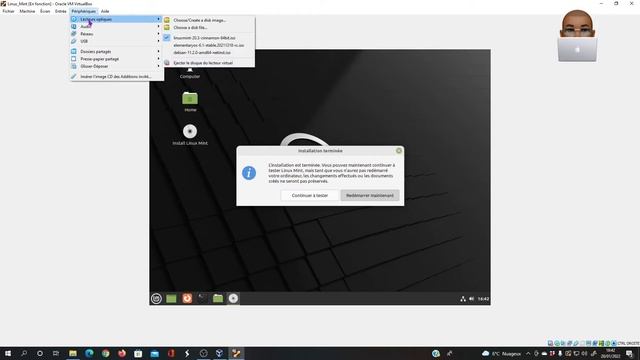Expand the Réseau submenu arrow
This screenshot has height=360, width=640.
click(158, 34)
